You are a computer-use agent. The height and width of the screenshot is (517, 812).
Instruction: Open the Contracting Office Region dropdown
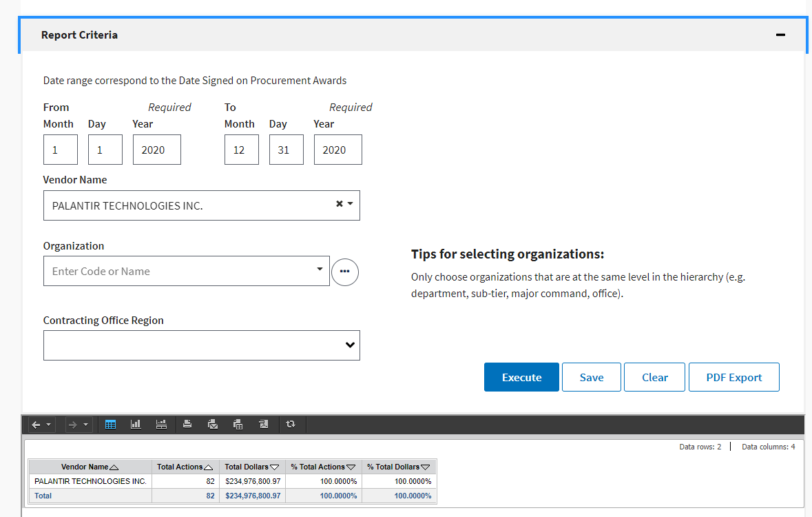click(350, 345)
